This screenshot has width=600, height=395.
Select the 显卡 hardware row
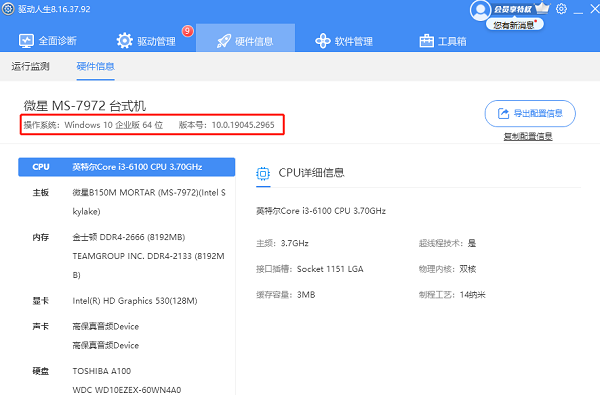click(127, 301)
